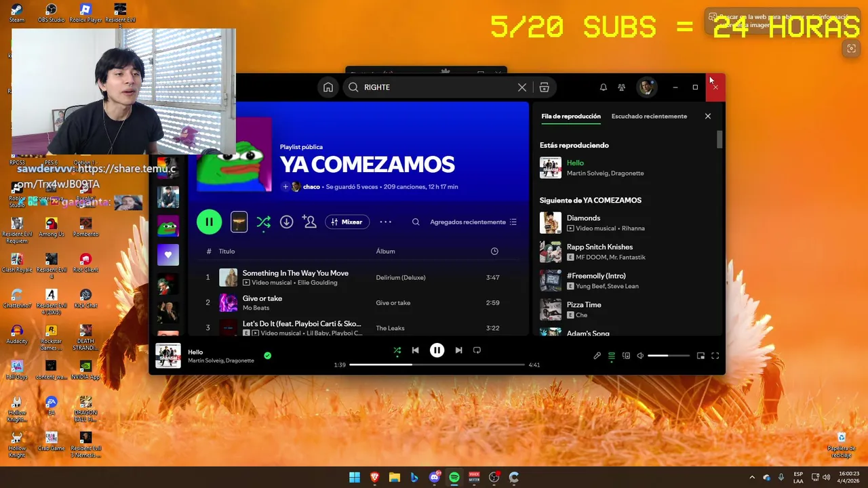The width and height of the screenshot is (868, 488).
Task: Open friend activity icon
Action: pos(621,87)
